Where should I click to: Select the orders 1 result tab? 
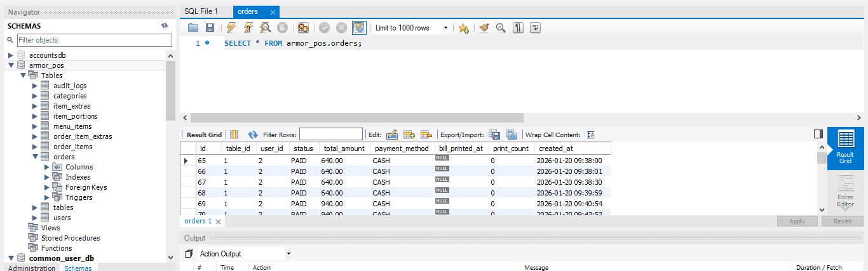[198, 221]
